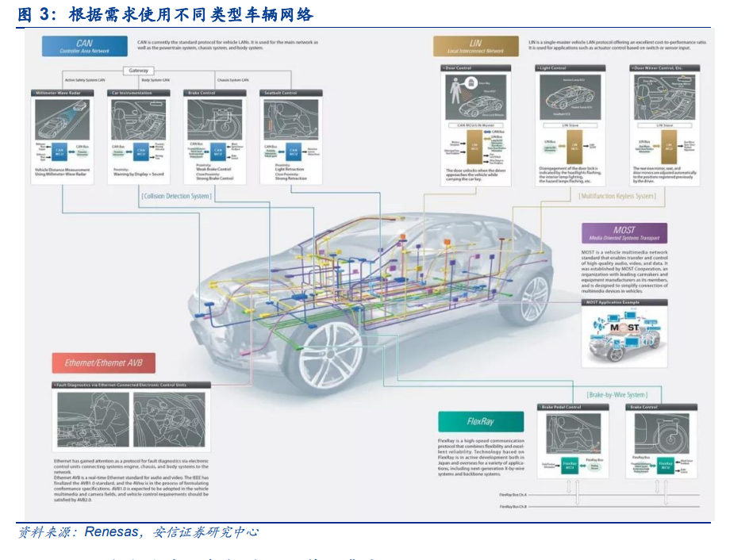Open the left fault diagnostics photo of the engine bay
The height and width of the screenshot is (560, 749).
(93, 420)
